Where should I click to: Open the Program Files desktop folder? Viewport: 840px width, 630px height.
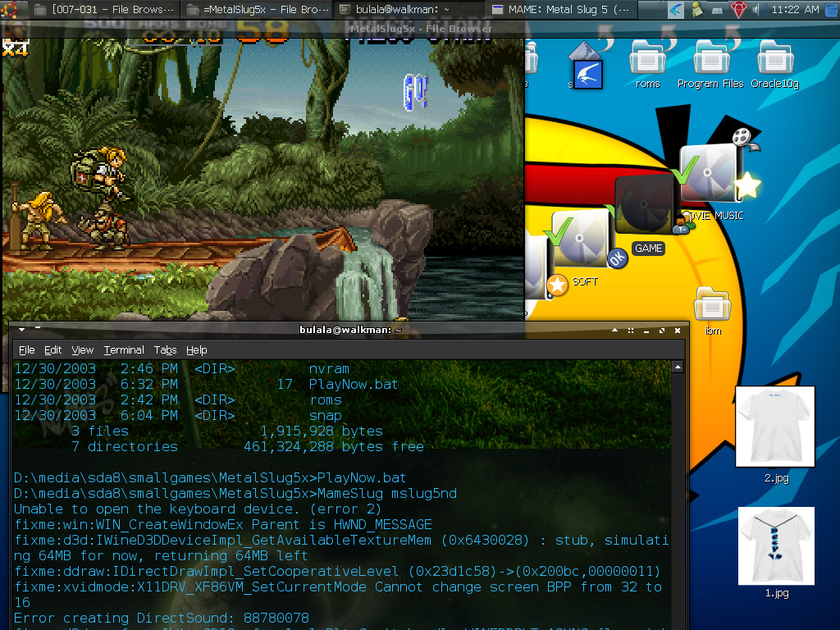(710, 64)
